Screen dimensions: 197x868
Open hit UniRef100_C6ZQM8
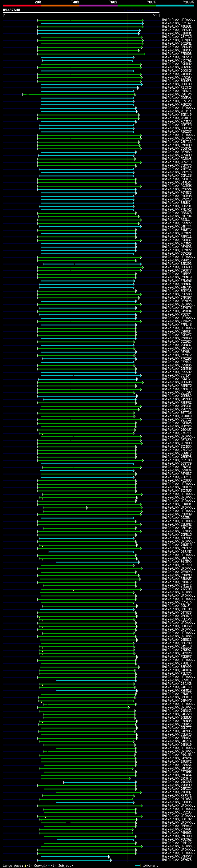(176, 40)
